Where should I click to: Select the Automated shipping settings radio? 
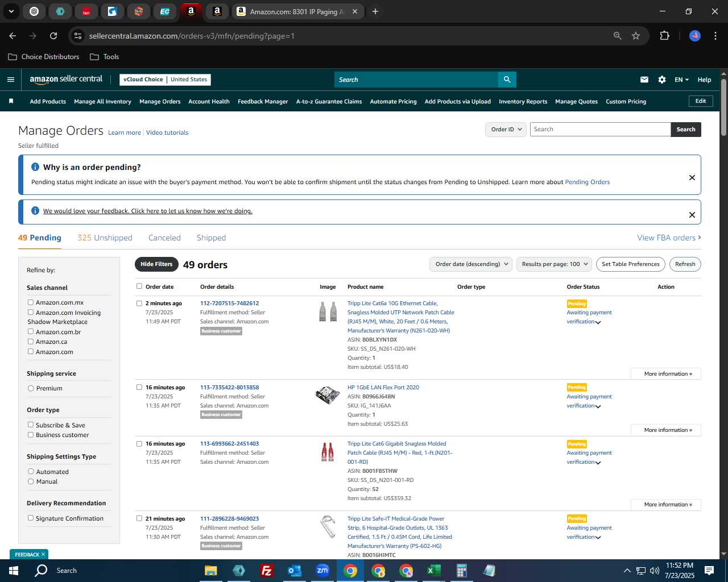pyautogui.click(x=31, y=472)
